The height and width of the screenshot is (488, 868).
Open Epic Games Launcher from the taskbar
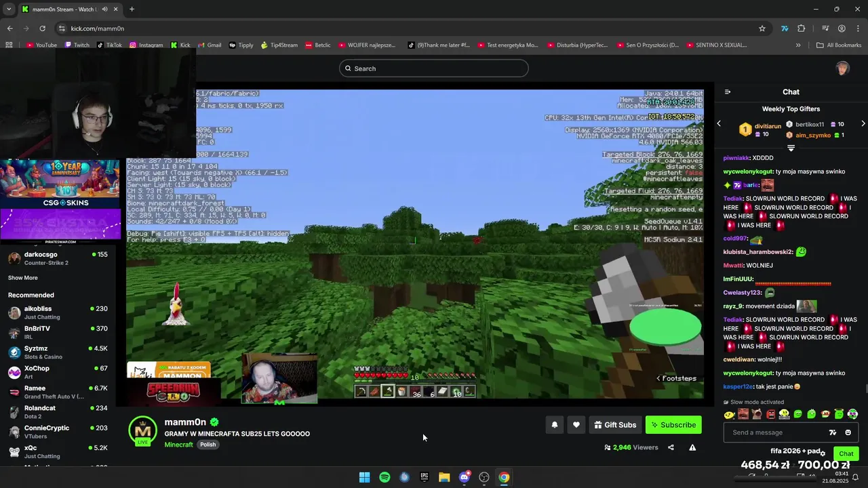click(x=425, y=477)
